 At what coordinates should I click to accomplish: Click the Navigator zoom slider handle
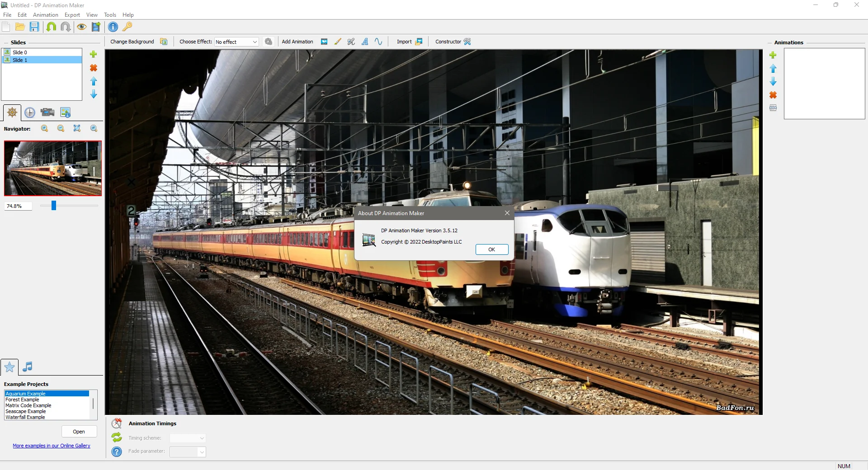54,206
